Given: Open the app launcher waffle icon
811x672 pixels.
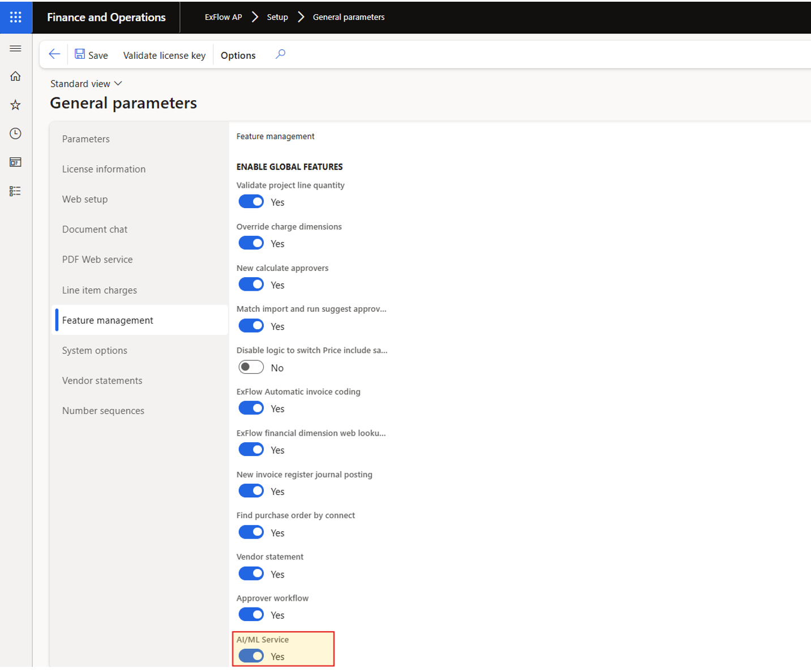Looking at the screenshot, I should 16,17.
